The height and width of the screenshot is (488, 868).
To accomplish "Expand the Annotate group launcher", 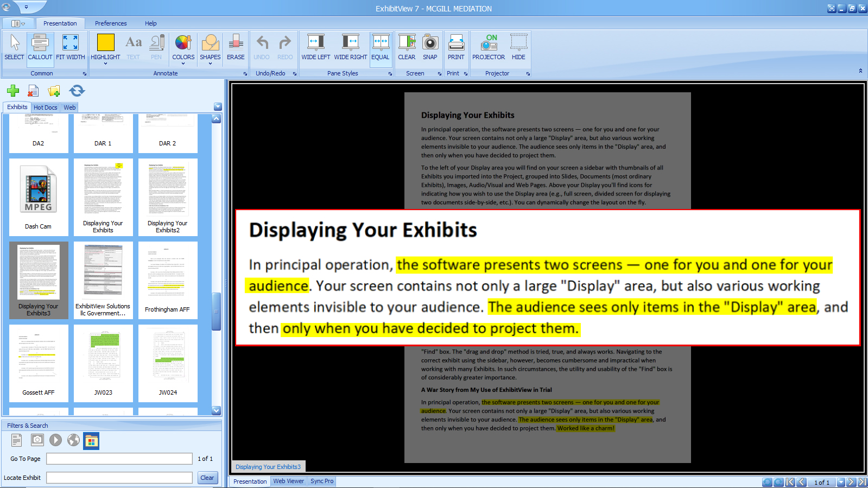I will [x=245, y=74].
